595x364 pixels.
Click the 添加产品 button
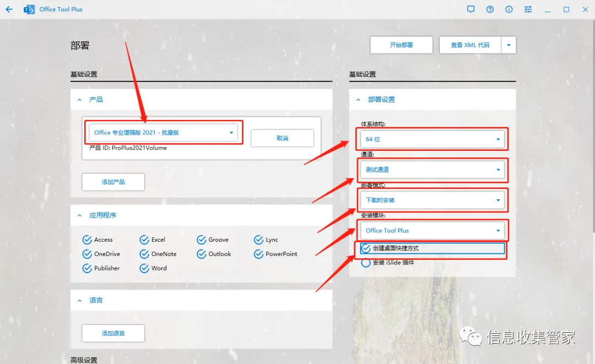click(113, 182)
